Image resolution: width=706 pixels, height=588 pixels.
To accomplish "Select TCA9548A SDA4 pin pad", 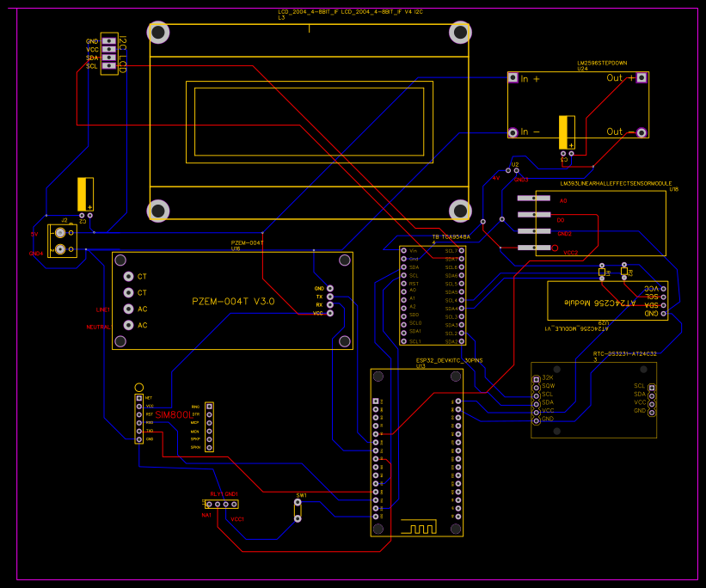I will 462,309.
